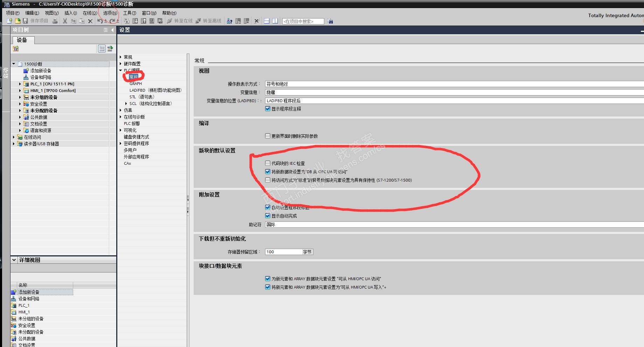Click the Undo arrow icon
This screenshot has height=347, width=644.
pyautogui.click(x=100, y=21)
